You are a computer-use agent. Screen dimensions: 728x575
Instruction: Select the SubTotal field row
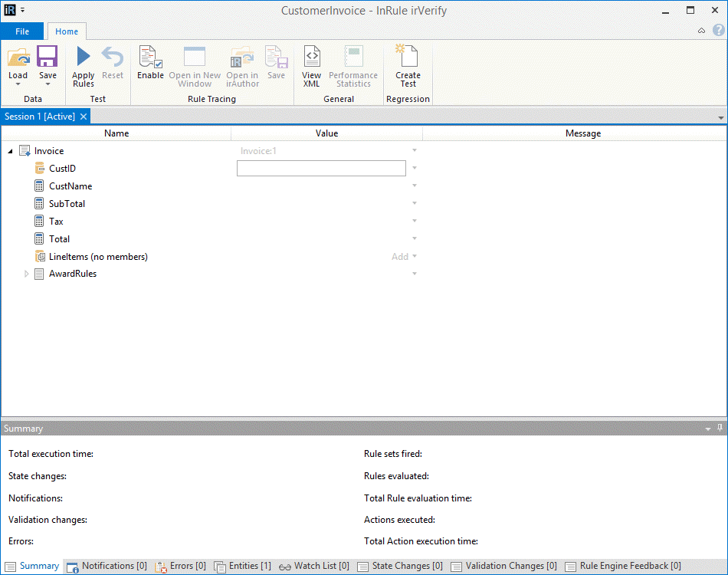click(x=67, y=204)
